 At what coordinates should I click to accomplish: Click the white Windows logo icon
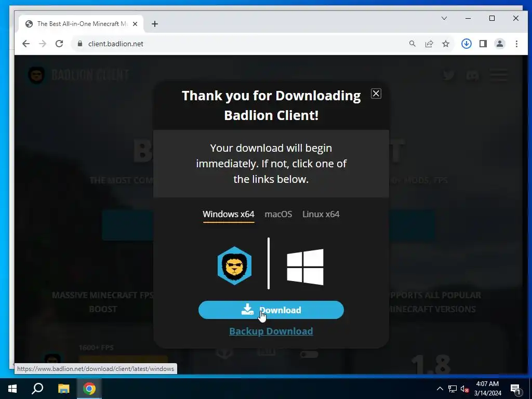tap(305, 267)
